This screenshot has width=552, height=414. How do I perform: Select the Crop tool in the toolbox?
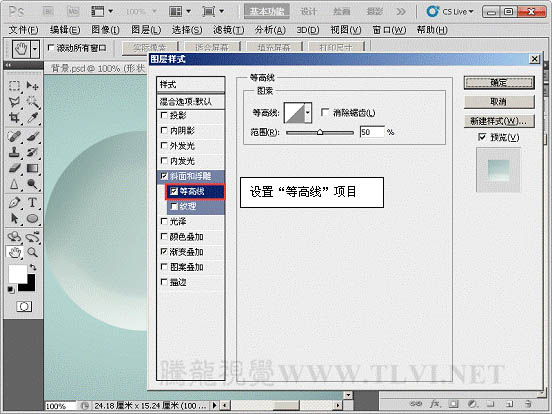(x=14, y=118)
